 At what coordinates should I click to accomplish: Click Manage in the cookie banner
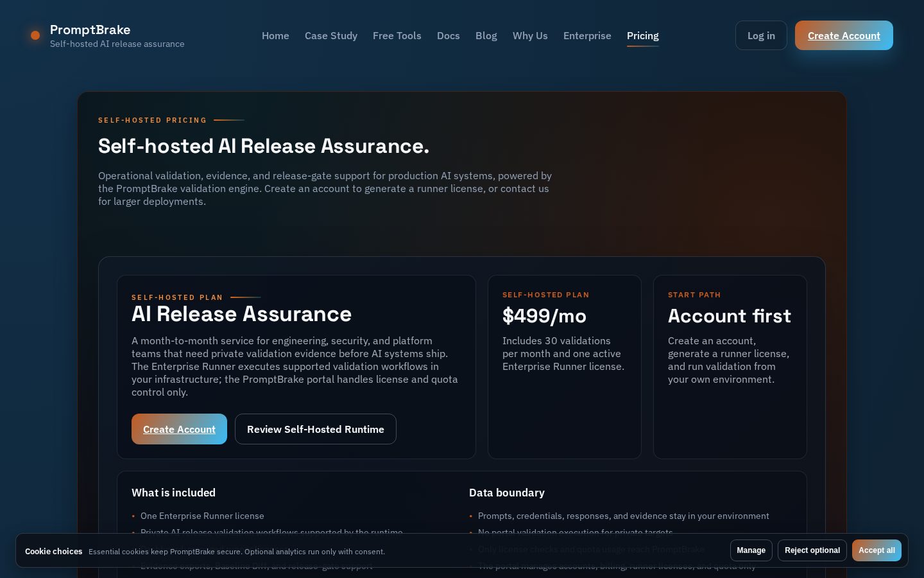pyautogui.click(x=751, y=550)
